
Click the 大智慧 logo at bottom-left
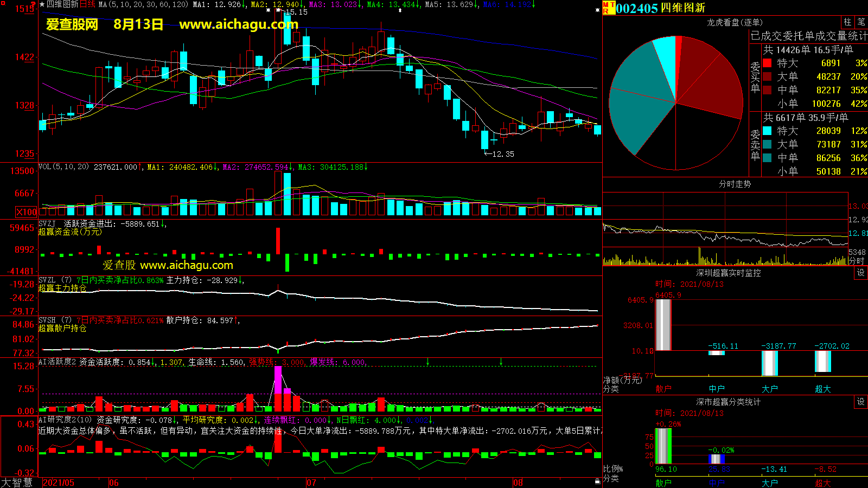point(17,483)
